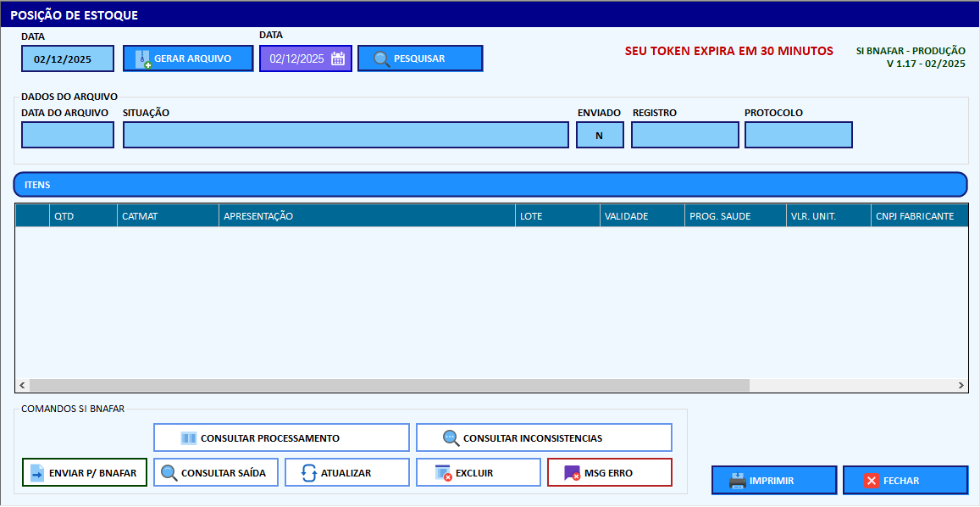Focus the Situação text field
Screen dimensions: 980x507
pos(346,135)
